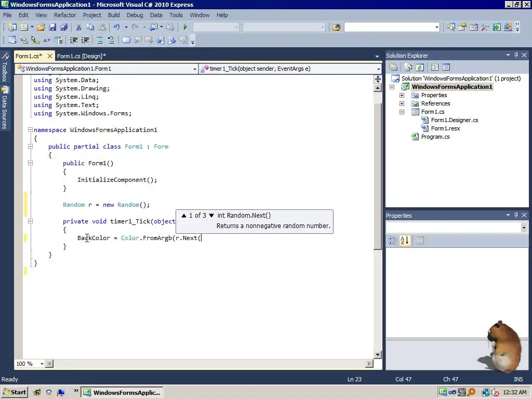The width and height of the screenshot is (532, 399).
Task: Start debugging with the green play icon
Action: pos(185,27)
